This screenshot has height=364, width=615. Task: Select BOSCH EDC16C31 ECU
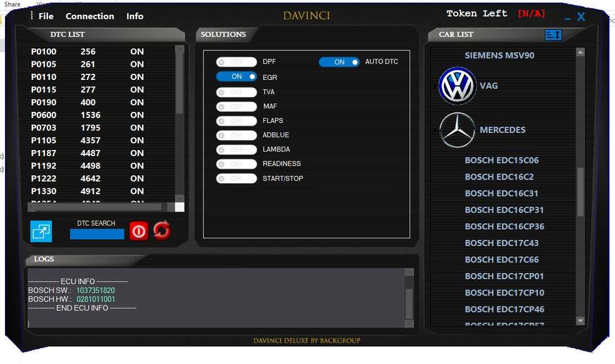501,193
